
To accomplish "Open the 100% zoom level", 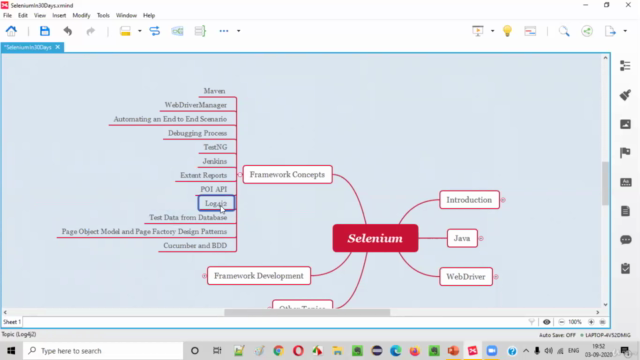I will point(575,322).
